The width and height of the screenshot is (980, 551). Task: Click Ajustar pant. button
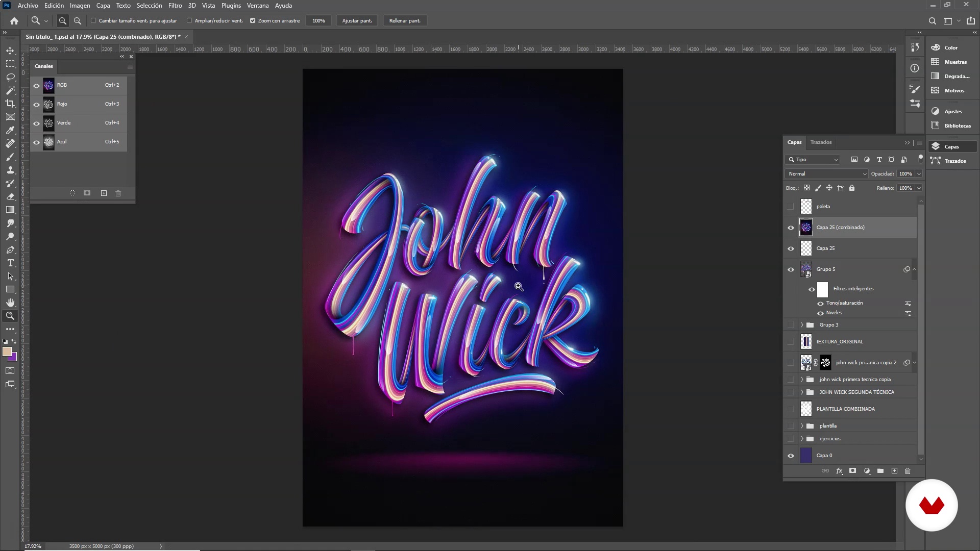(x=357, y=21)
